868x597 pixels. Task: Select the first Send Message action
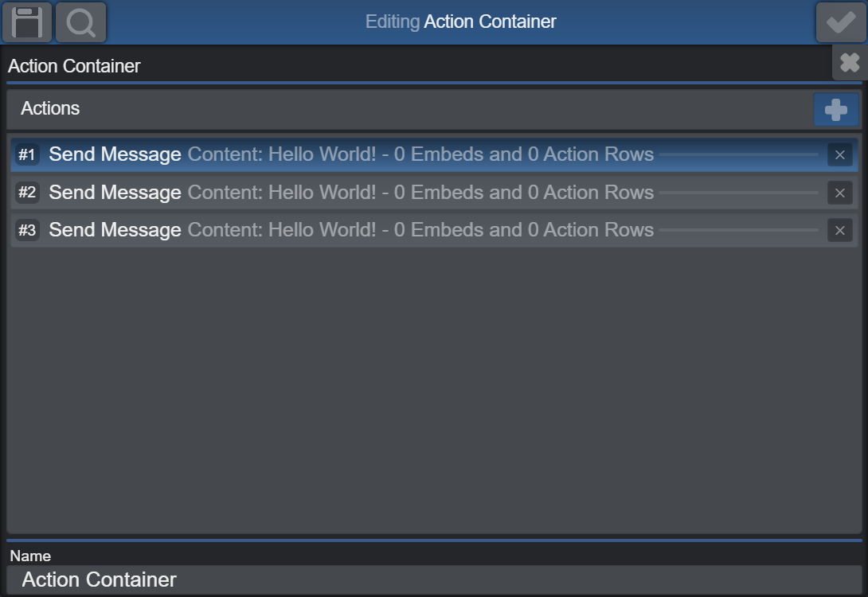point(115,154)
